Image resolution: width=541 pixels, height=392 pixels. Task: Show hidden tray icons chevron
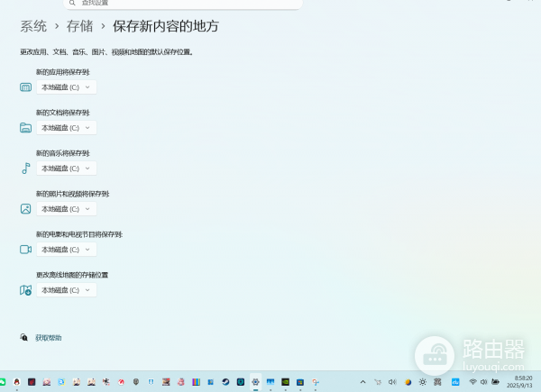[362, 382]
